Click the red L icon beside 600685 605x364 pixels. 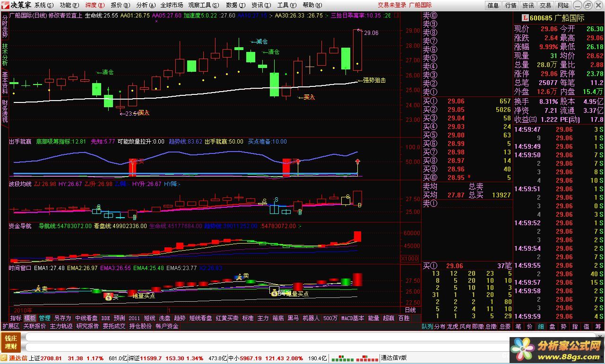(x=525, y=18)
